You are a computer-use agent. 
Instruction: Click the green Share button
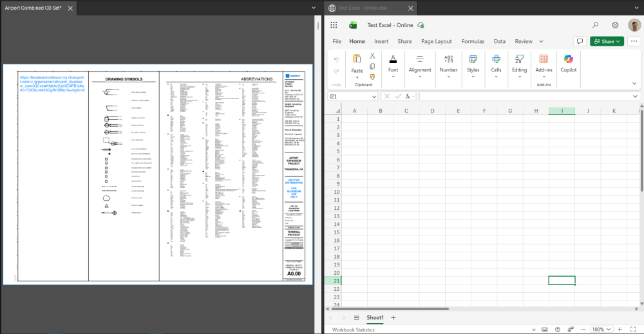coord(607,41)
